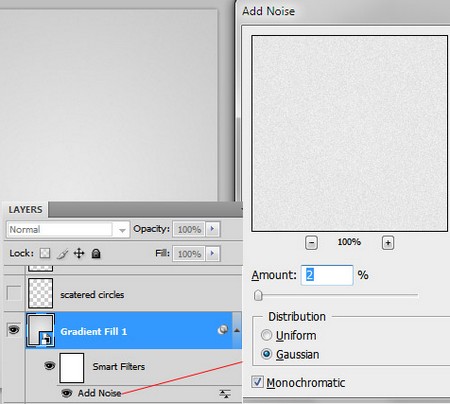The image size is (450, 404).
Task: Open the Opacity slider arrow
Action: pos(213,229)
